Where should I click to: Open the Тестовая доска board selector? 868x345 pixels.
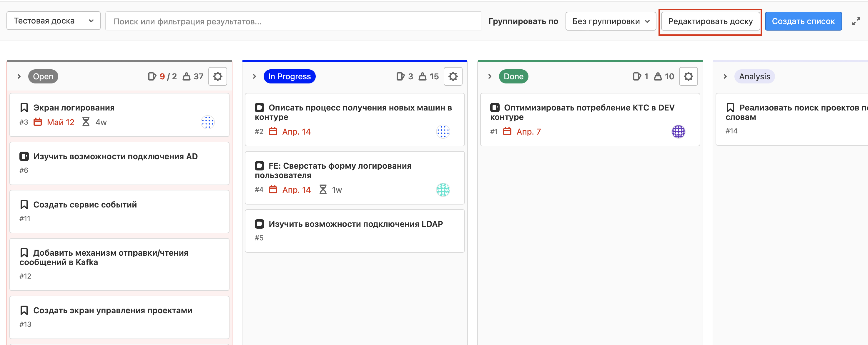coord(53,21)
